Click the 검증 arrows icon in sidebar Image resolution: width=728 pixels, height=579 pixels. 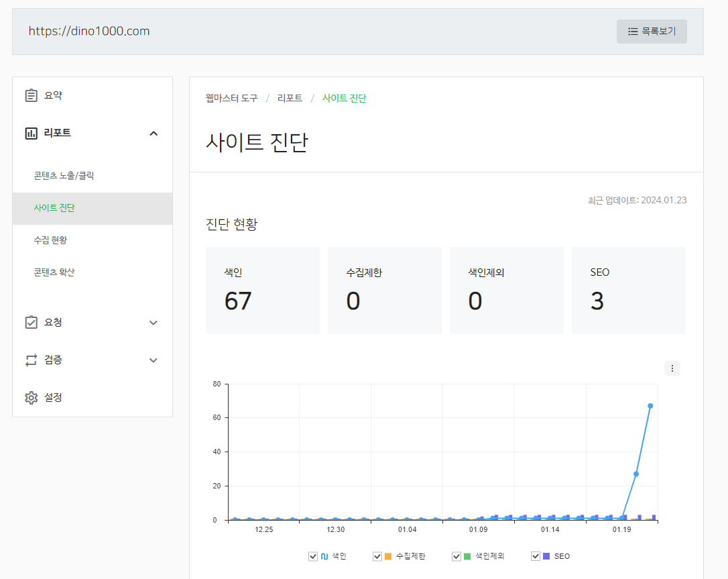point(31,360)
